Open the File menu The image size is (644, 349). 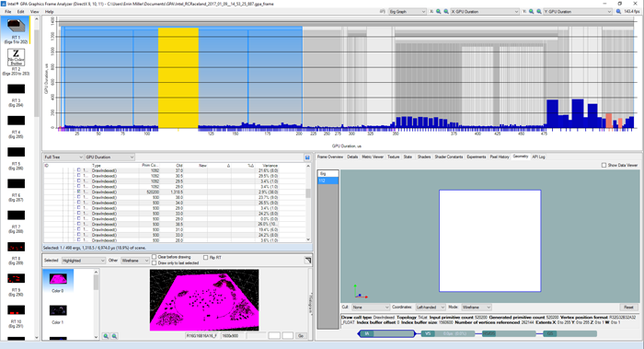[7, 11]
